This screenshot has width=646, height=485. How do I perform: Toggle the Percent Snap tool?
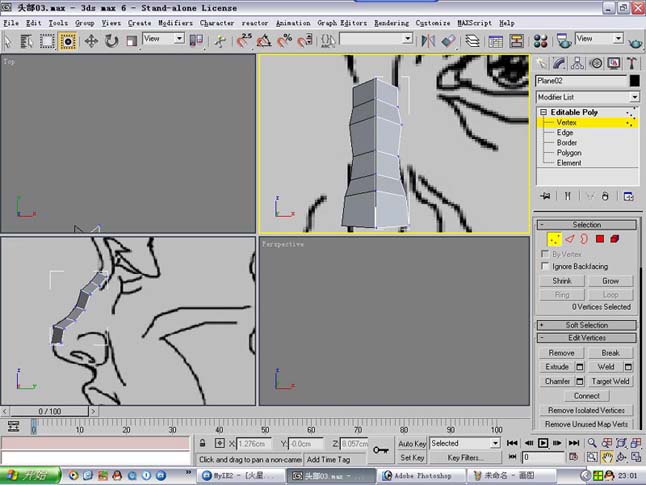point(284,41)
